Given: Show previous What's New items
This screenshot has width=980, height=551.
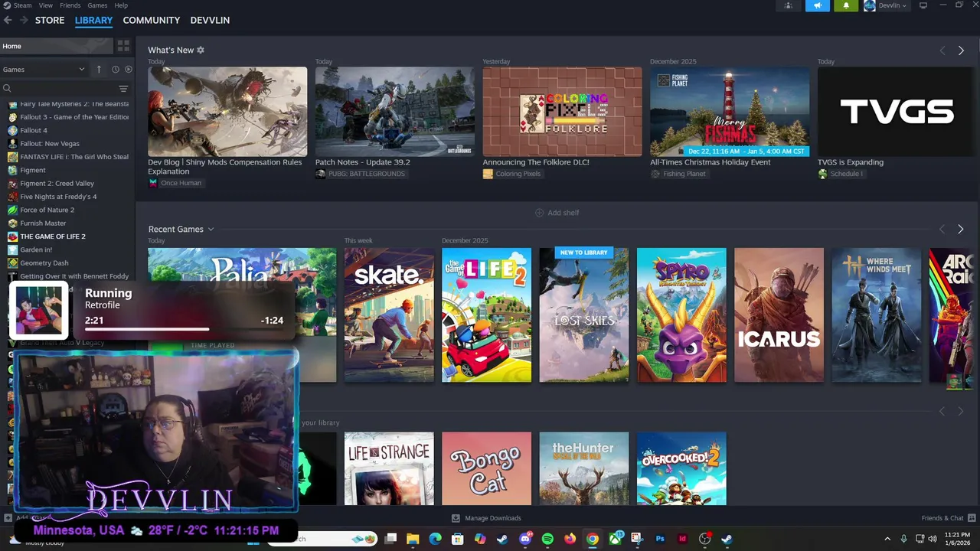Looking at the screenshot, I should [x=942, y=51].
